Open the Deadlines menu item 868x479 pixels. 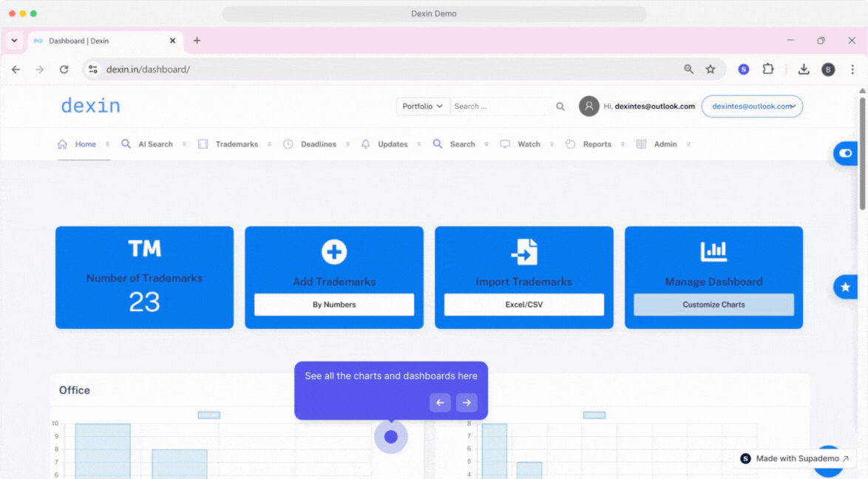(x=318, y=144)
